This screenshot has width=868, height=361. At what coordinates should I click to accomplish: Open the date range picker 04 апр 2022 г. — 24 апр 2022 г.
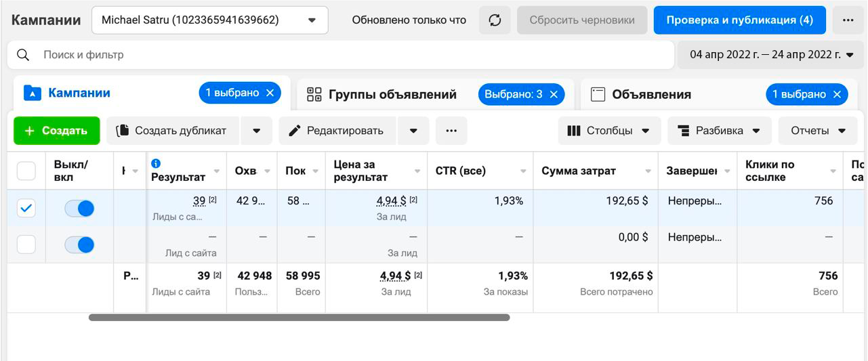click(771, 55)
